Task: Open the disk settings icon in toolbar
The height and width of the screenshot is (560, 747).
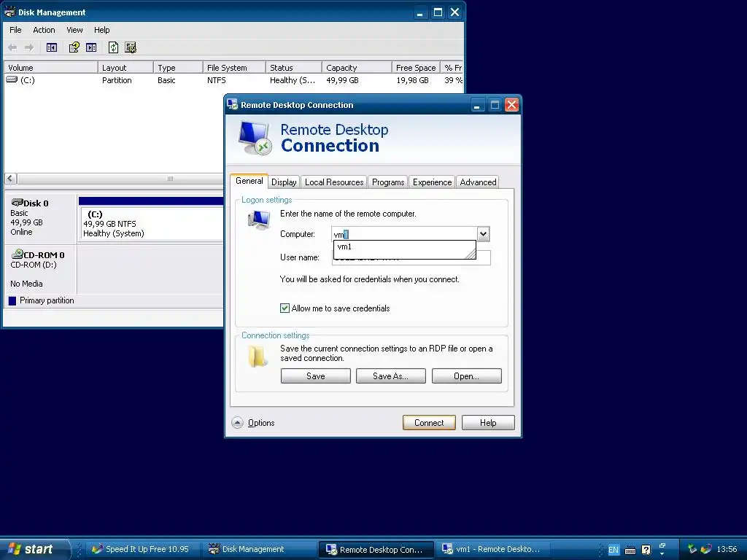Action: click(131, 47)
